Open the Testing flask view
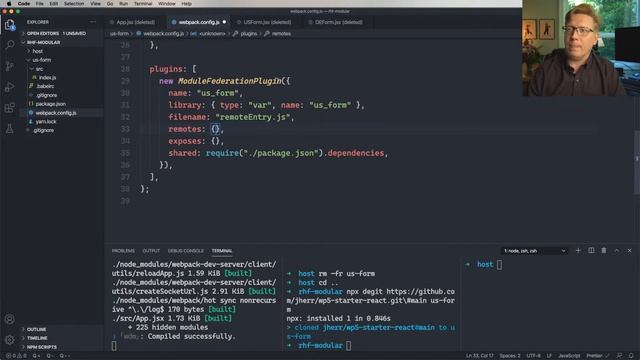This screenshot has height=360, width=640. point(10,129)
